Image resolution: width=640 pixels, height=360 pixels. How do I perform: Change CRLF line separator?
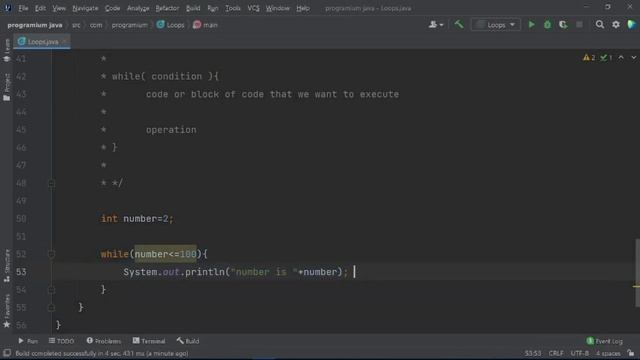tap(556, 353)
